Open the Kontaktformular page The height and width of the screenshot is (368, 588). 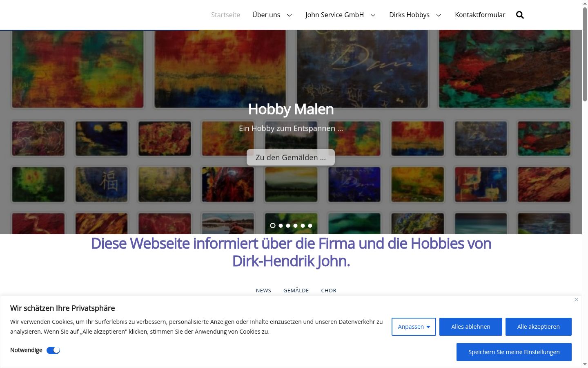click(x=480, y=15)
